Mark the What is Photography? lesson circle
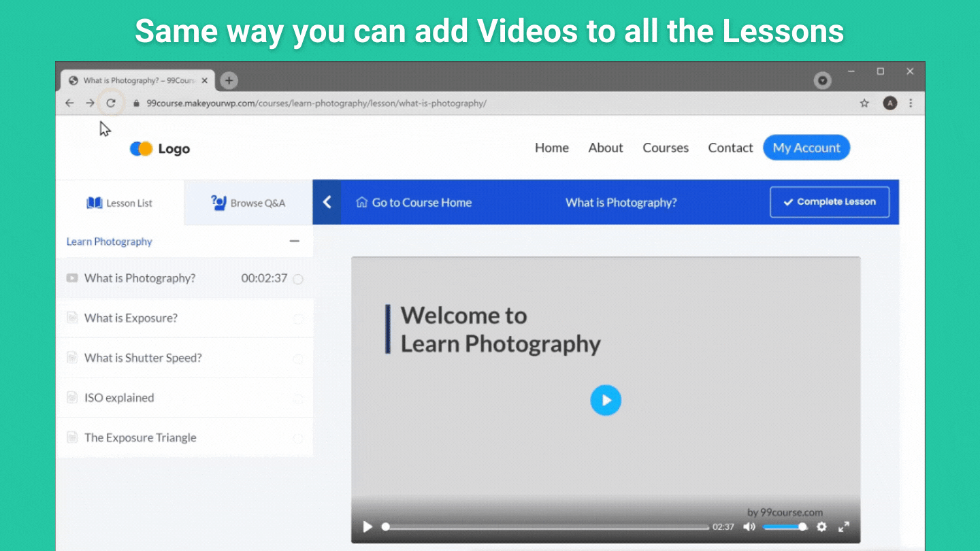The width and height of the screenshot is (980, 551). pyautogui.click(x=298, y=279)
